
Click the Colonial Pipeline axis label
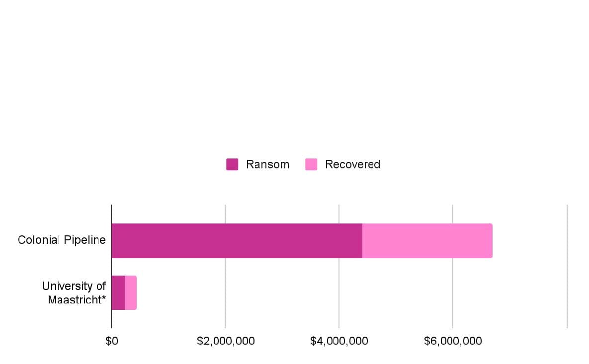click(62, 240)
